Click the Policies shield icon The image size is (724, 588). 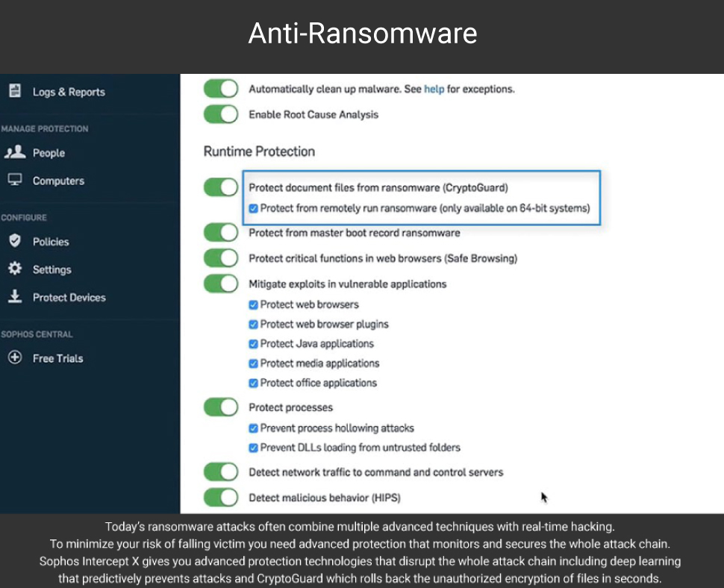15,240
